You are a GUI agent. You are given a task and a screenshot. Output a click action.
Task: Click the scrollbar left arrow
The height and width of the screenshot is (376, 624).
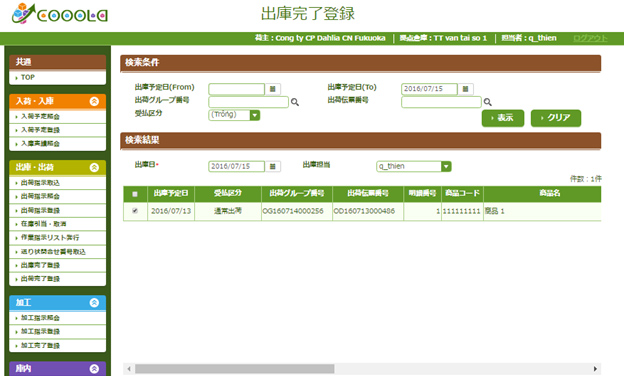129,369
